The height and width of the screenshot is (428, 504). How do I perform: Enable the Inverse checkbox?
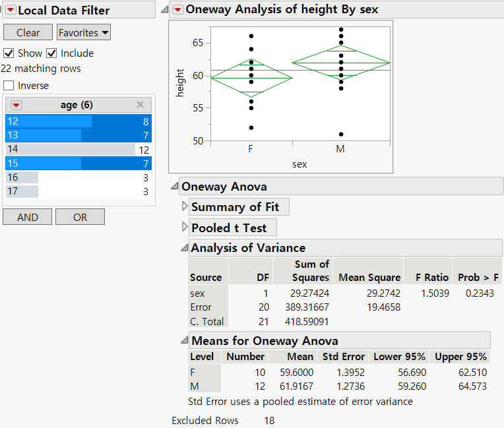coord(9,86)
